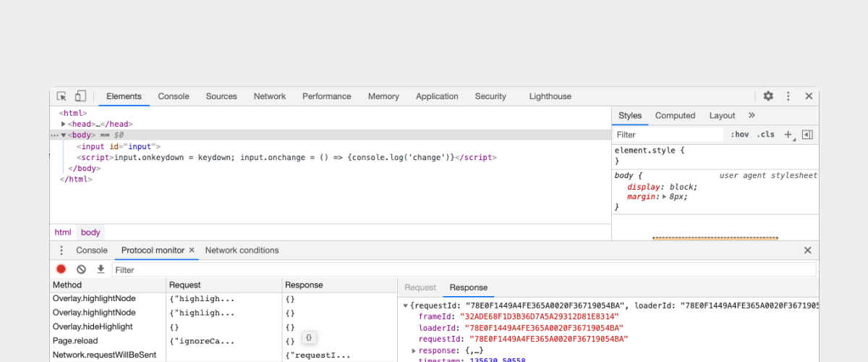Screen dimensions: 868x362
Task: Click the element.style rule block
Action: tap(715, 155)
